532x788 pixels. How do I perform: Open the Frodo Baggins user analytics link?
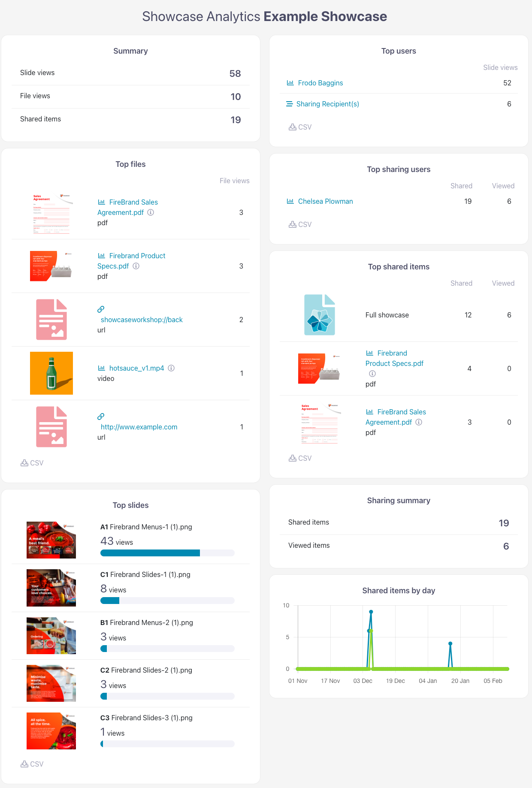coord(320,83)
